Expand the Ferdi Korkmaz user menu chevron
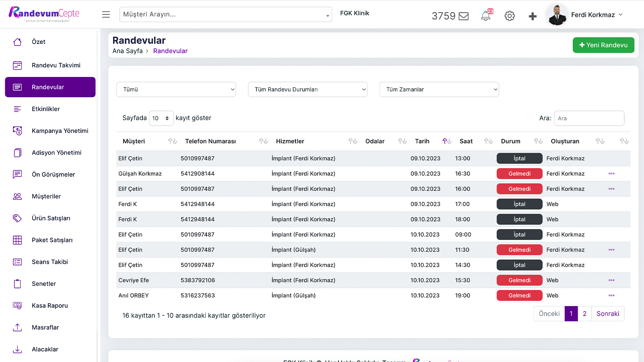 (620, 14)
